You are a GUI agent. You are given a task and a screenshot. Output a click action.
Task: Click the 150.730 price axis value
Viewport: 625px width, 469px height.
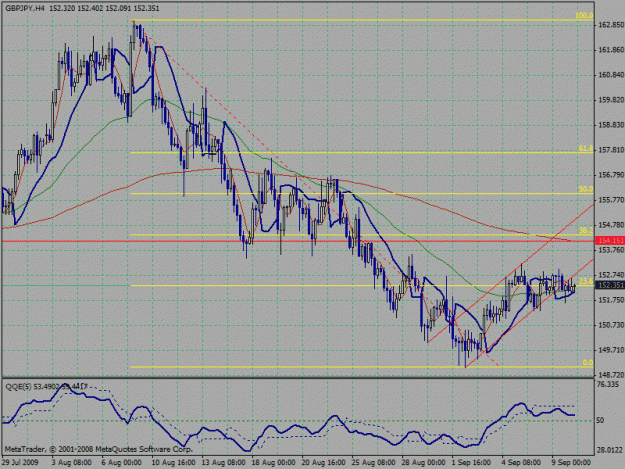point(611,325)
